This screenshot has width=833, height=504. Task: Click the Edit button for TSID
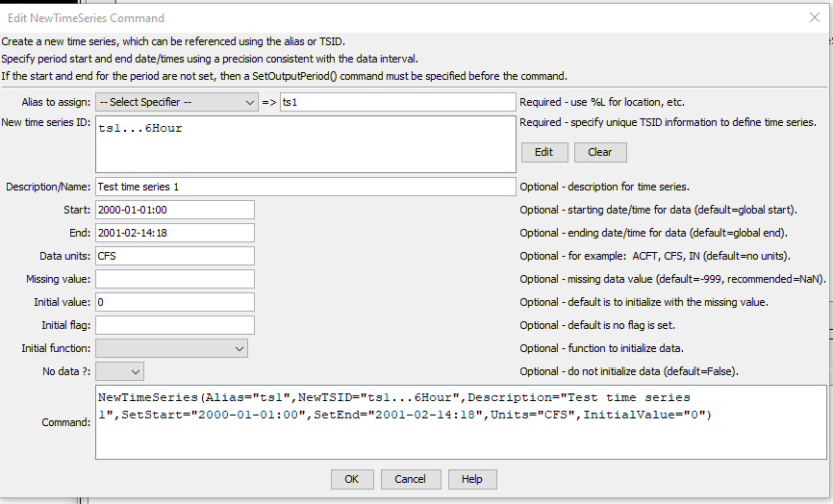tap(544, 152)
